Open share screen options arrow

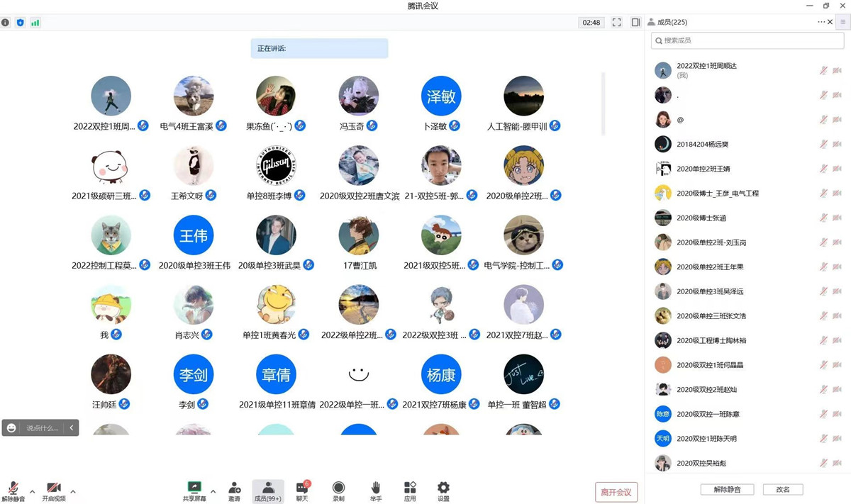click(x=213, y=491)
